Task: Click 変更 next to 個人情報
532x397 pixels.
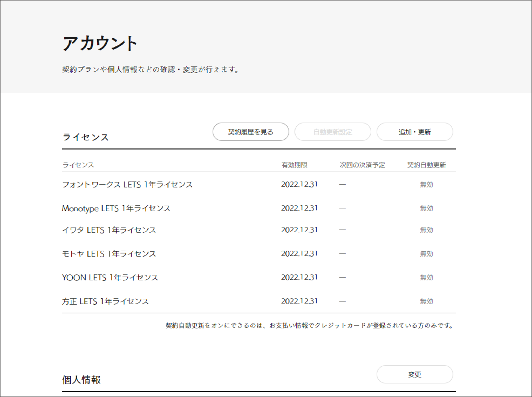Action: click(415, 374)
